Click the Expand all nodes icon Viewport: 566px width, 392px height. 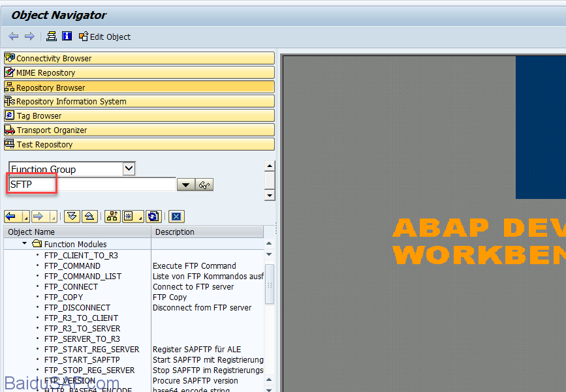pos(72,217)
